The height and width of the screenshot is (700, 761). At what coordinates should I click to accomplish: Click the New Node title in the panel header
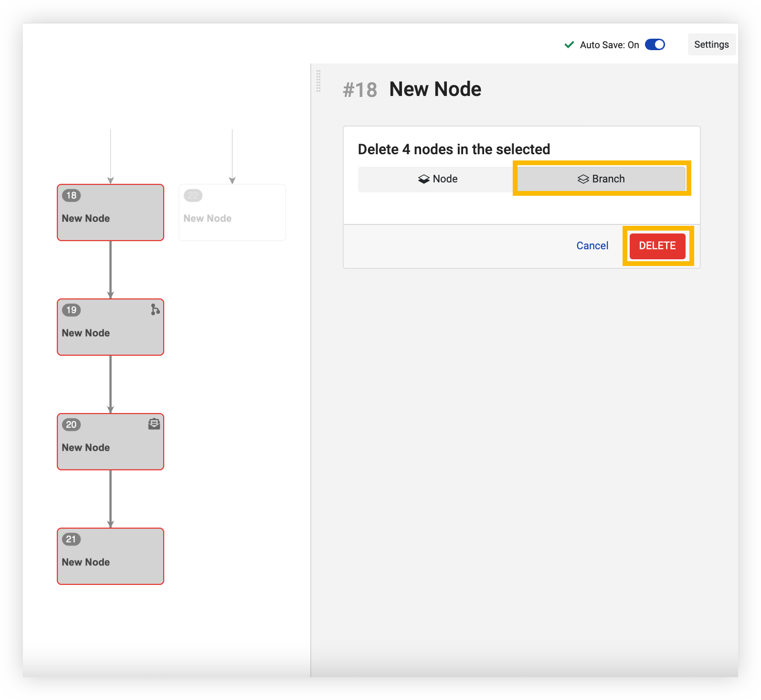point(435,89)
